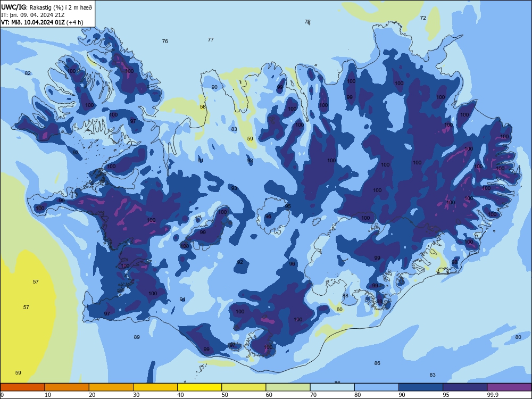This screenshot has width=532, height=399.
Task: Click the map humidity value '72'
Action: click(423, 18)
